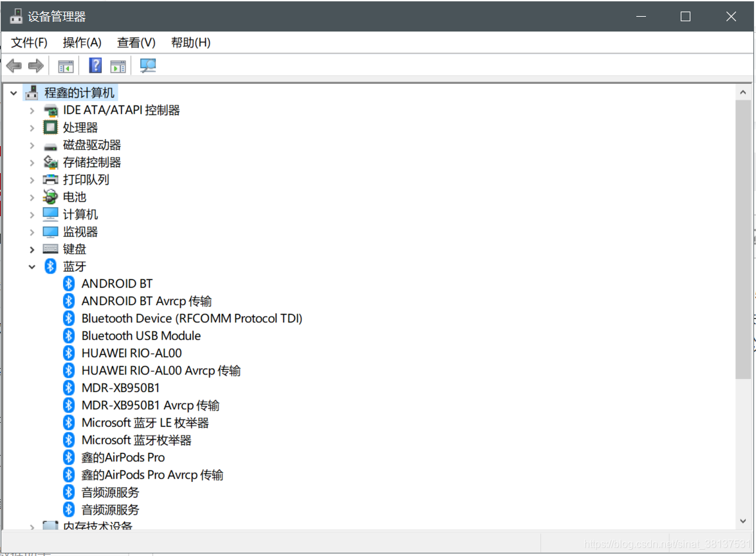Viewport: 756px width, 556px height.
Task: Collapse the 程鑫的计算机 root node
Action: [14, 93]
